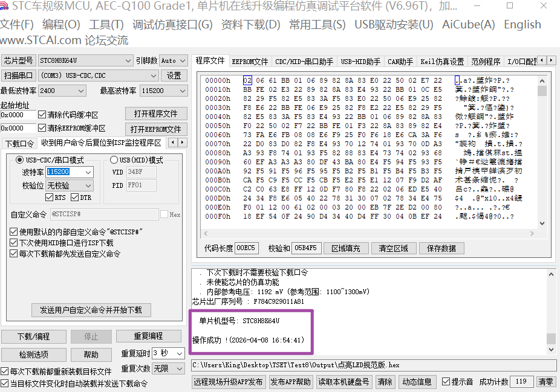Click the www.STCAI.com 论坛交流 link
560x392 pixels.
(64, 40)
